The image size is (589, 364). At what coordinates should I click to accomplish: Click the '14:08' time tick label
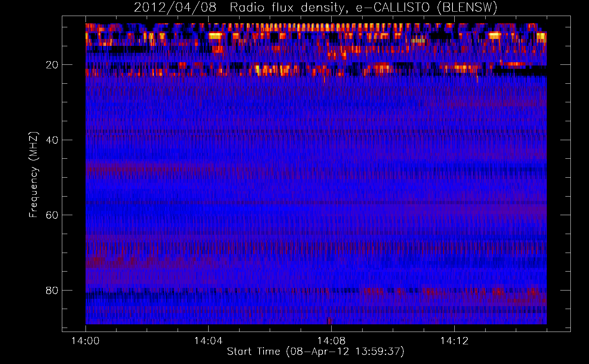(331, 341)
